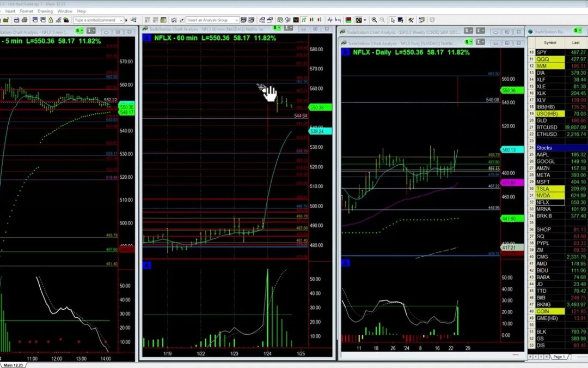Expand the 'Insert an Analysis Group' dropdown arrow
588x368 pixels.
coord(236,20)
